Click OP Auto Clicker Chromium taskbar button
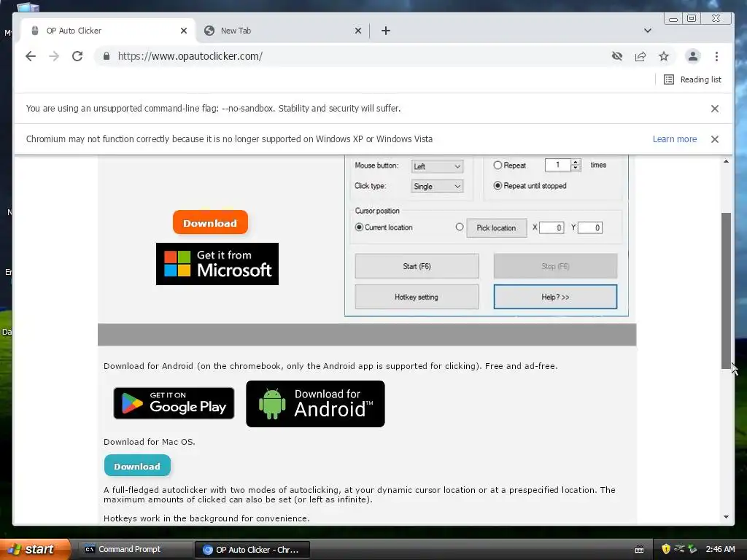The image size is (747, 560). tap(252, 550)
